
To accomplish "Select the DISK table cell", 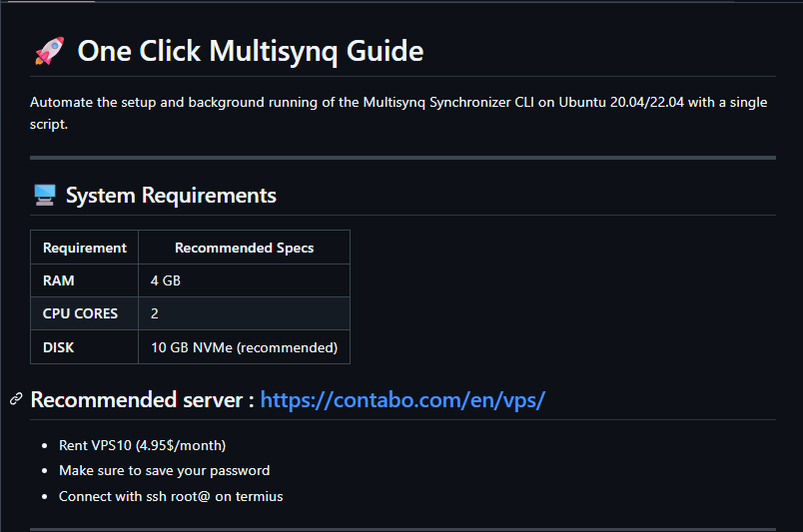I will [85, 347].
